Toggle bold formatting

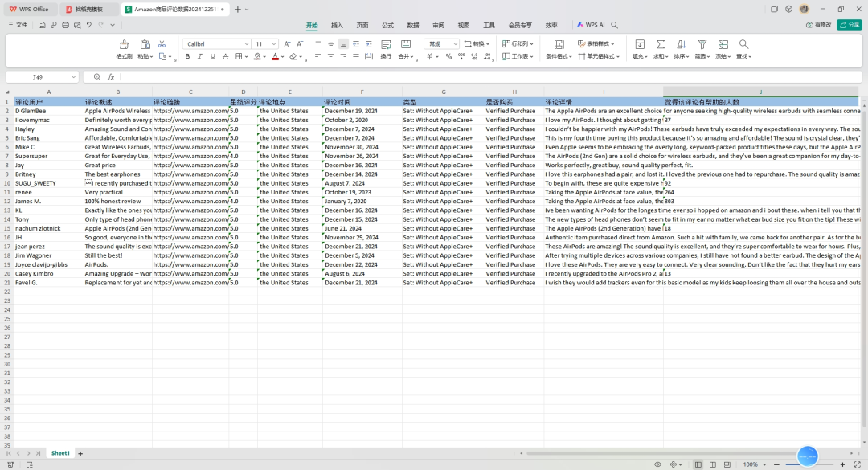[x=187, y=57]
